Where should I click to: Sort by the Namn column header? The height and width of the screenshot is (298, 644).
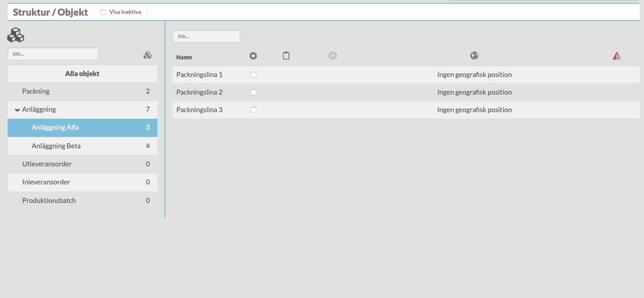[x=184, y=57]
